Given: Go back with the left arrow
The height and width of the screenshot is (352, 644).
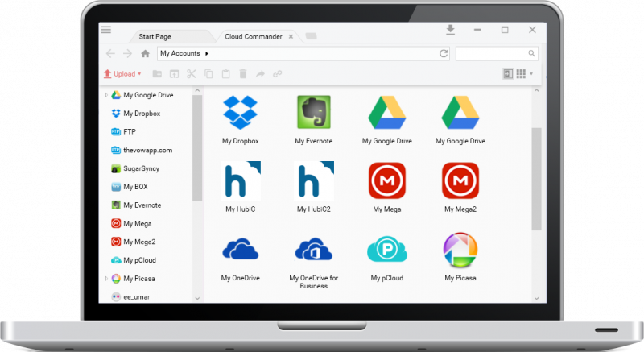Looking at the screenshot, I should point(110,53).
